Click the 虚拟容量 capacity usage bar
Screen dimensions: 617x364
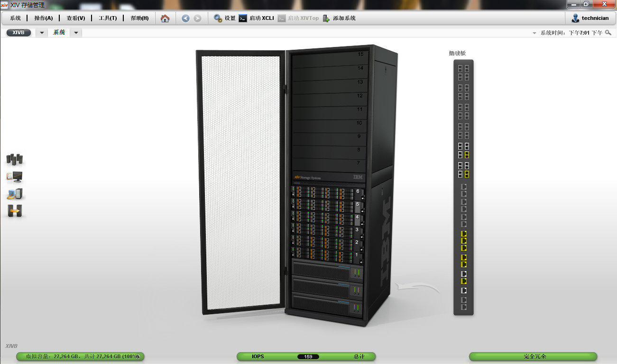coord(80,356)
